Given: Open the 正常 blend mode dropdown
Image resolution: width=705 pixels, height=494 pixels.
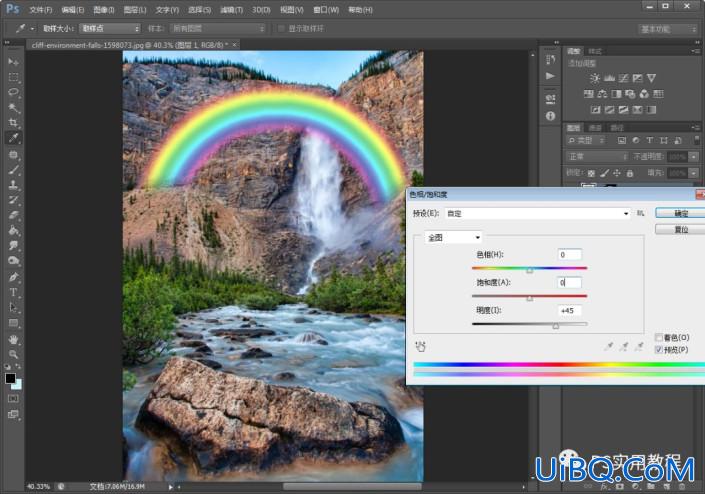Looking at the screenshot, I should click(x=597, y=156).
